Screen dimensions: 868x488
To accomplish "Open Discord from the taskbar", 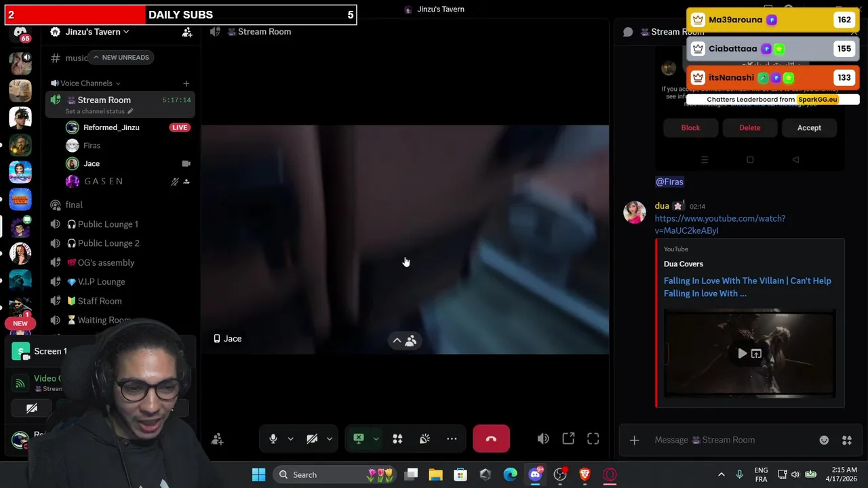I will coord(535,474).
